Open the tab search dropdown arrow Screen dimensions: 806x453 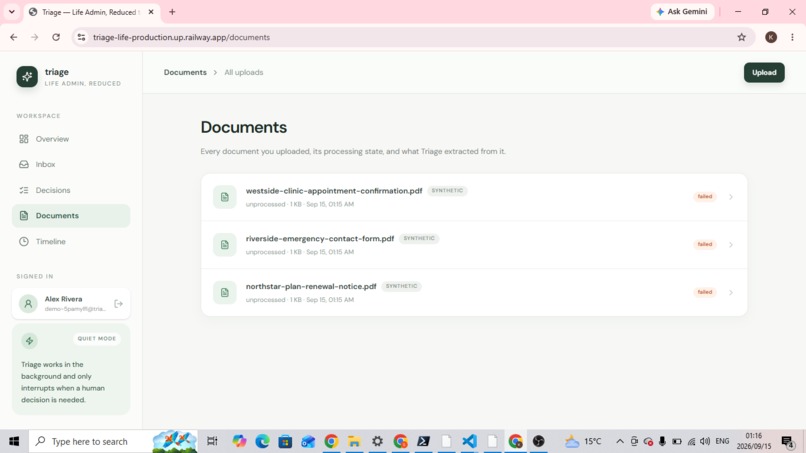11,12
